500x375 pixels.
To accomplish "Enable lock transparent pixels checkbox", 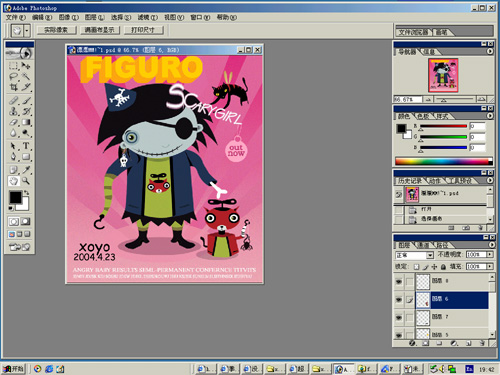I will coord(417,267).
